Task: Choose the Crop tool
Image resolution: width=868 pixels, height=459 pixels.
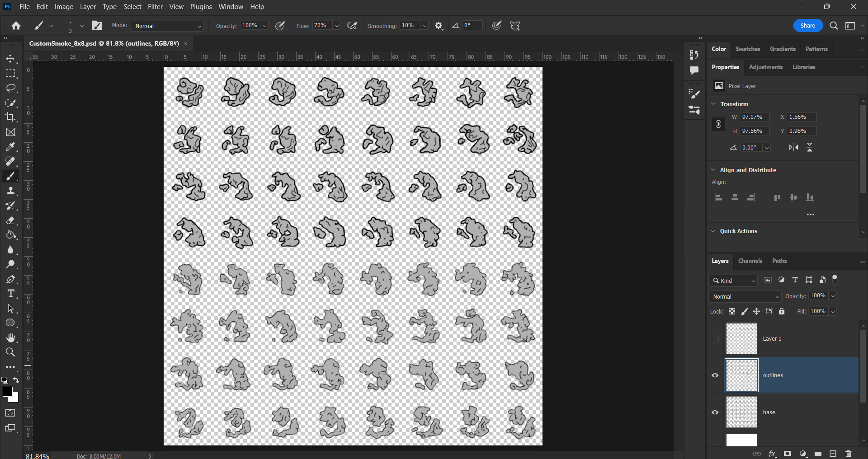Action: tap(10, 117)
